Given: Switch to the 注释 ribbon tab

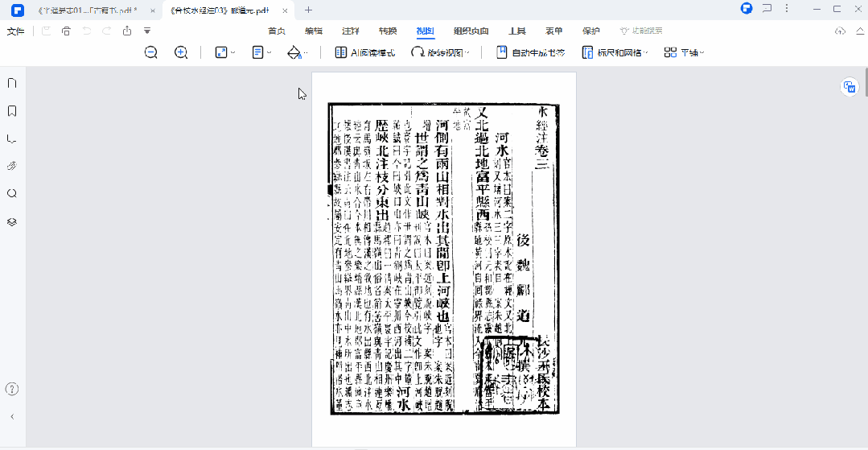Looking at the screenshot, I should [x=351, y=31].
